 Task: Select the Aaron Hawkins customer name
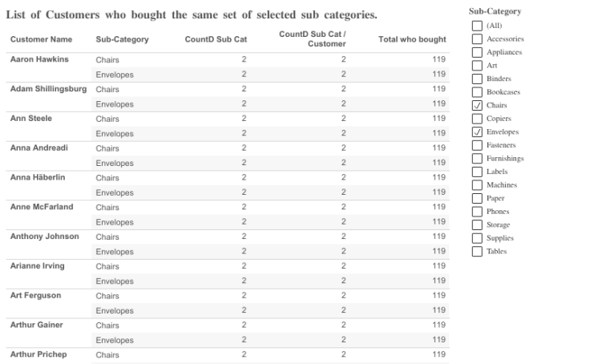tap(39, 59)
